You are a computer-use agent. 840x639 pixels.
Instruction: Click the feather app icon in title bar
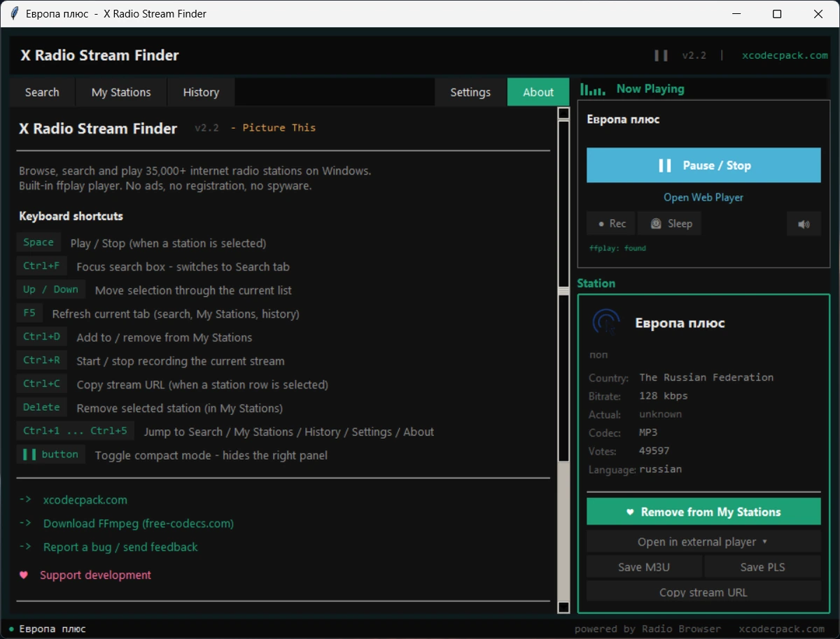[14, 13]
